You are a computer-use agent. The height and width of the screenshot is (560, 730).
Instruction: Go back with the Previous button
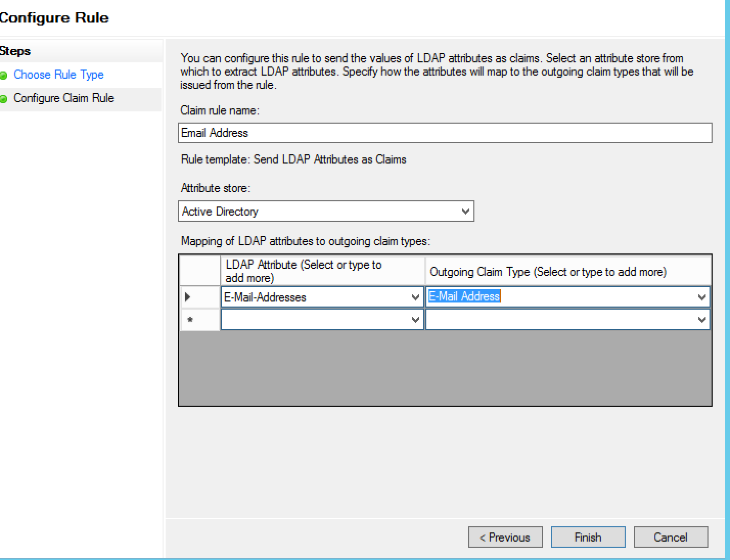click(505, 537)
